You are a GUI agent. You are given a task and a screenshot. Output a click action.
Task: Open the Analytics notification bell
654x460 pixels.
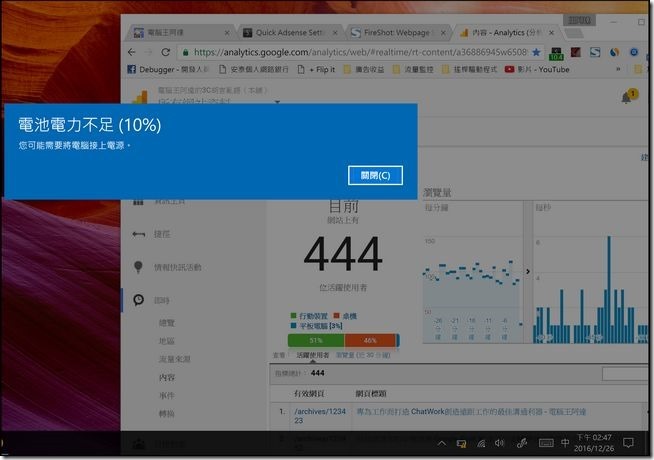point(626,98)
